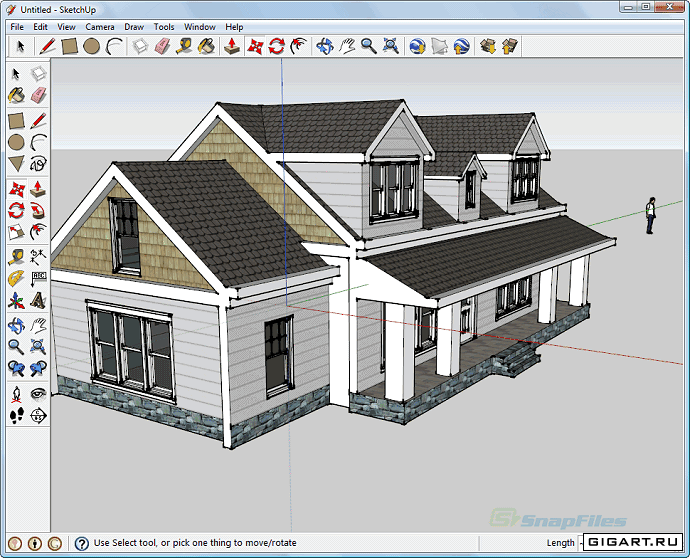Select the Arc tool in the left tool palette
This screenshot has height=558, width=690.
coord(38,143)
